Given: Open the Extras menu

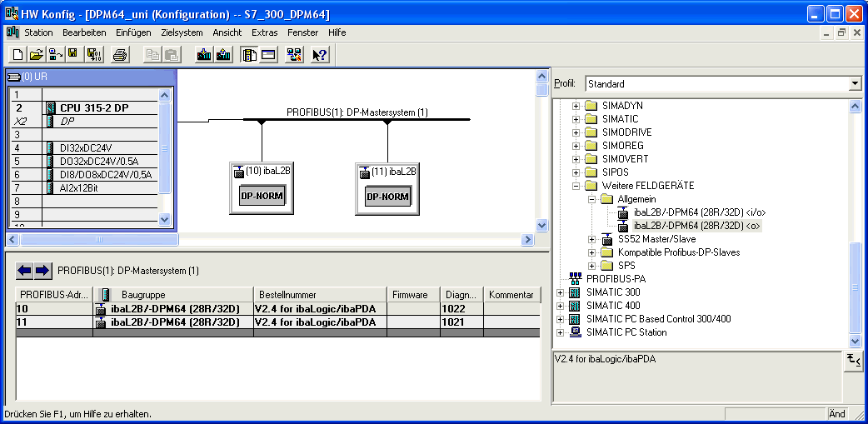Looking at the screenshot, I should coord(265,32).
